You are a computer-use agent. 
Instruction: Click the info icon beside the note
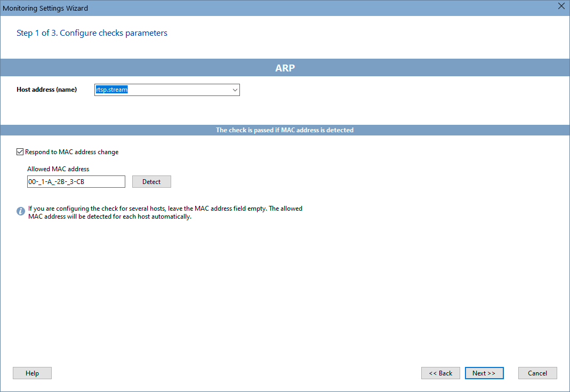[20, 211]
